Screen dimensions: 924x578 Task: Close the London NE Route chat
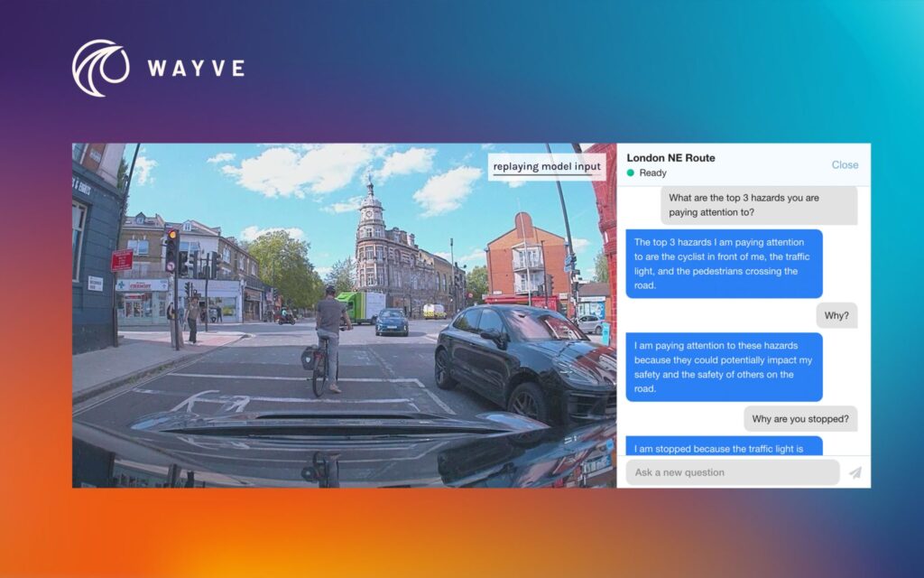click(845, 165)
